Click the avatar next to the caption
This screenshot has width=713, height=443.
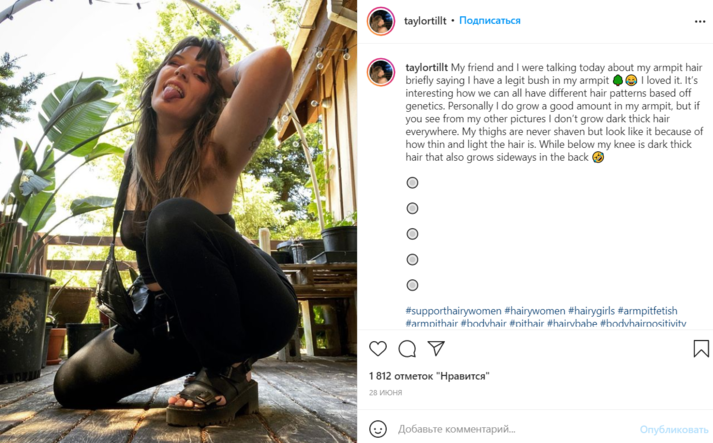381,72
